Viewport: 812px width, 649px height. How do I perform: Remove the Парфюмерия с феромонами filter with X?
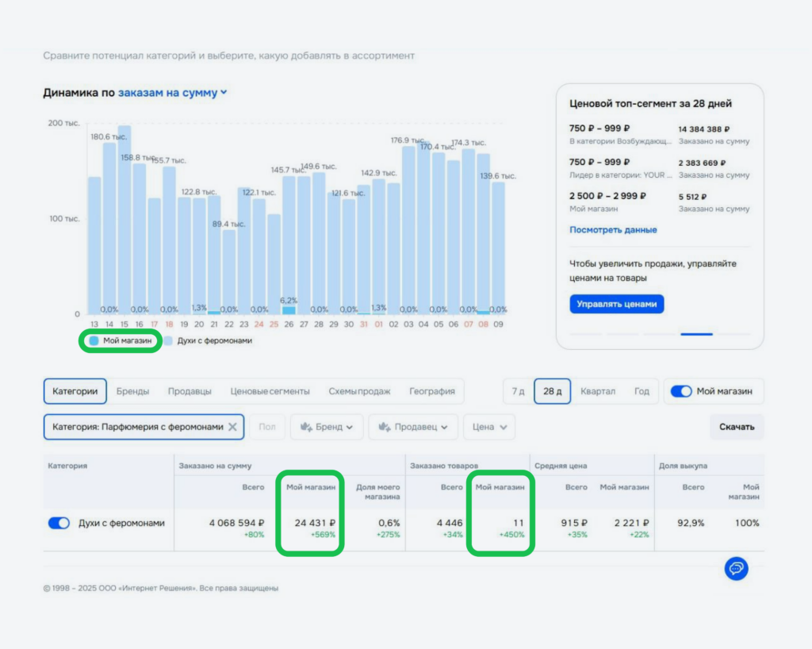(232, 427)
